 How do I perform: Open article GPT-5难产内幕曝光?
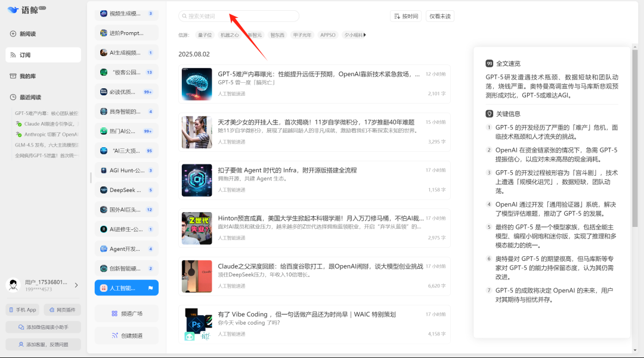[315, 84]
